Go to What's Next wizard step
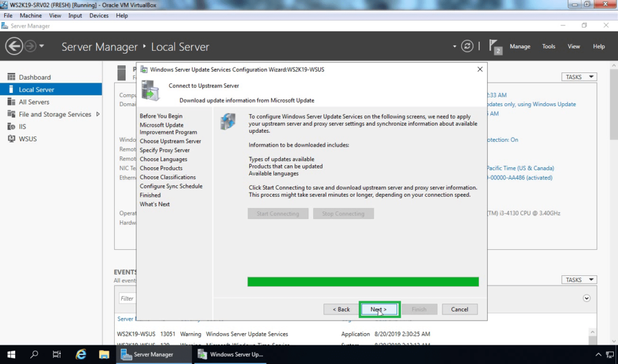The image size is (618, 364). (x=154, y=204)
